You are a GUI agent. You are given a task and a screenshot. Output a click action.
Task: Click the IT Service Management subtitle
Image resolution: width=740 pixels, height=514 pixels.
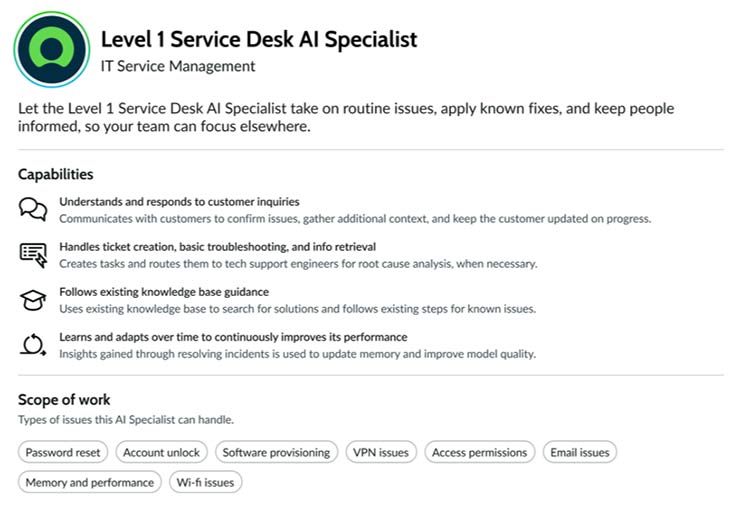tap(178, 66)
